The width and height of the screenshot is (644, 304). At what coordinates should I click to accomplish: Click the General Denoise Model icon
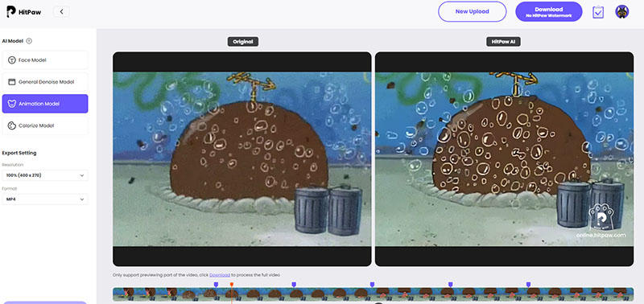click(x=11, y=82)
